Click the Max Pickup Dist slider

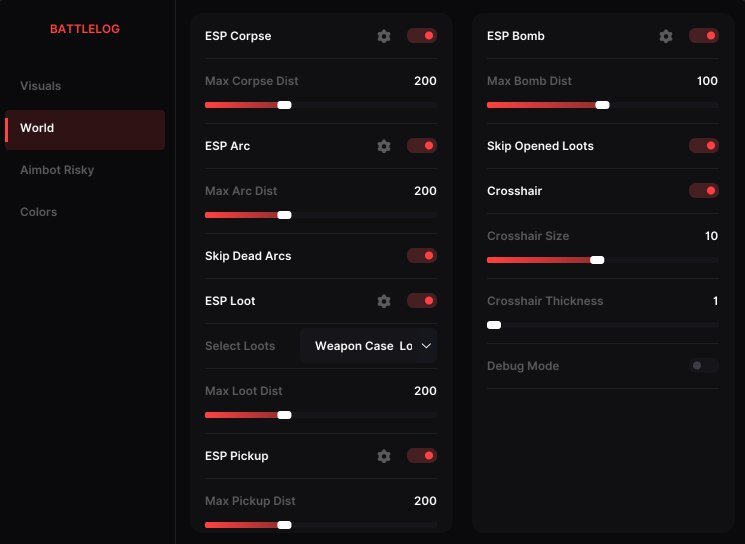coord(321,525)
